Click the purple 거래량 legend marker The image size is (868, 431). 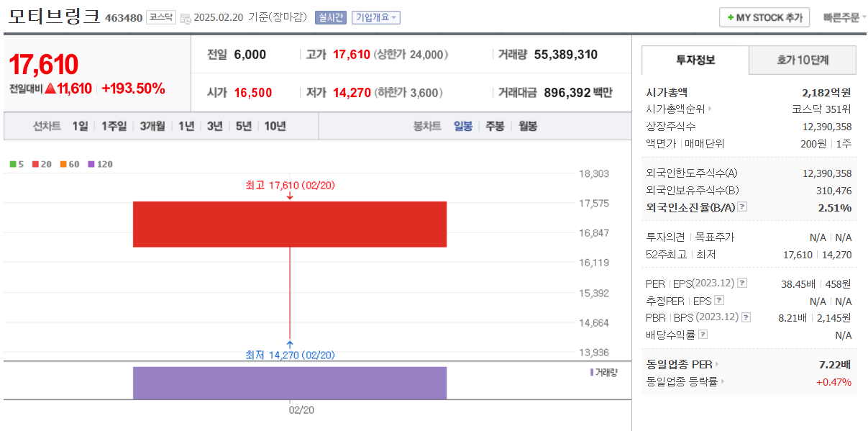(x=592, y=372)
